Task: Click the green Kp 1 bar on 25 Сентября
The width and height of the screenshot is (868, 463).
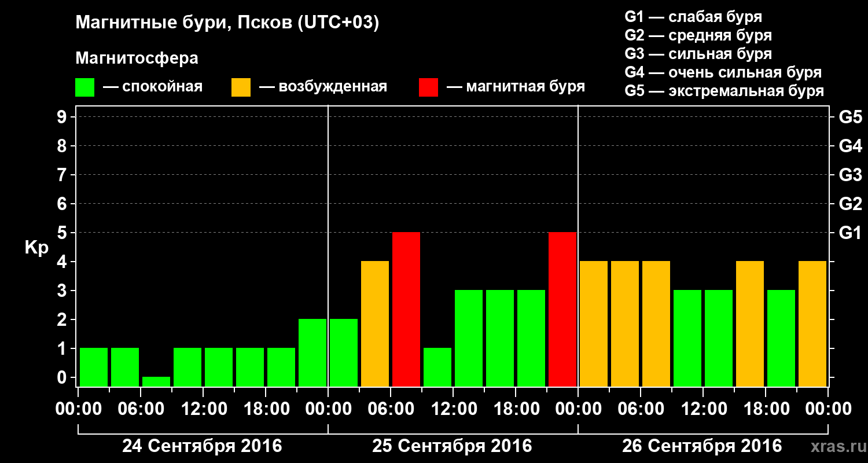Action: coord(437,368)
